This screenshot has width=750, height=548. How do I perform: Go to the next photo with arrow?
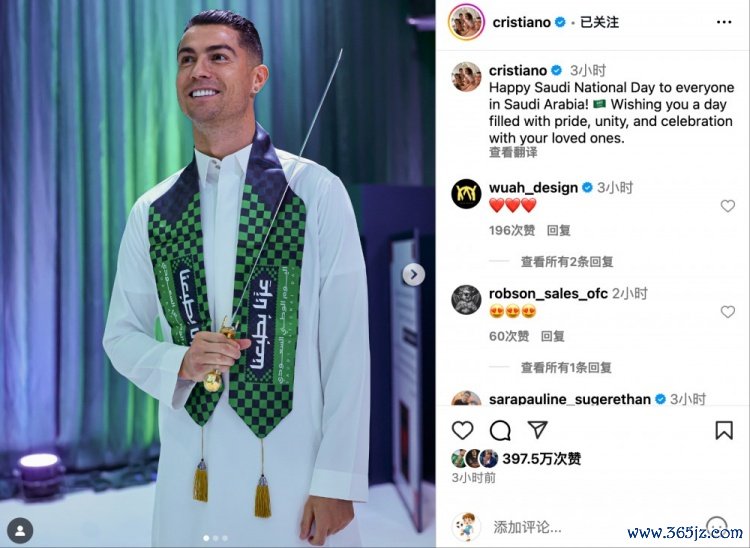414,274
